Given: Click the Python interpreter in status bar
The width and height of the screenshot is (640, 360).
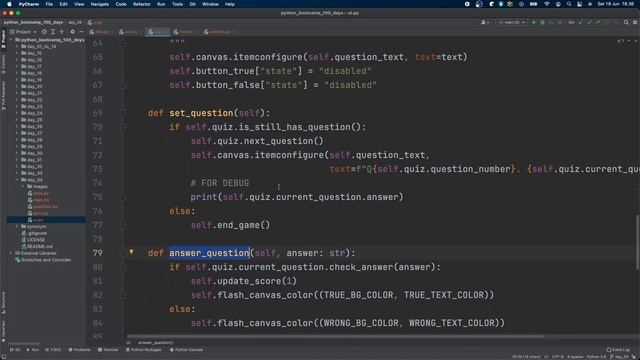Looking at the screenshot, I should point(597,357).
